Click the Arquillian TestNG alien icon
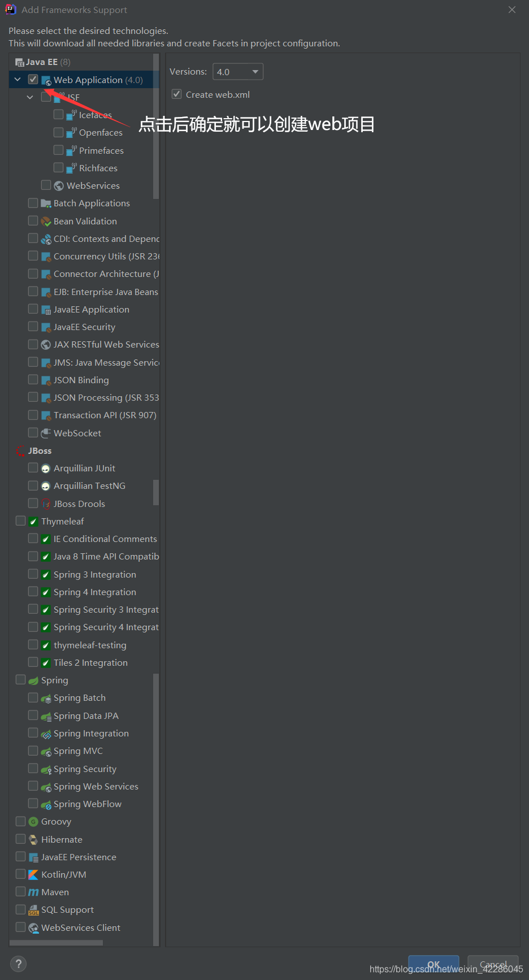This screenshot has width=529, height=980. [46, 486]
